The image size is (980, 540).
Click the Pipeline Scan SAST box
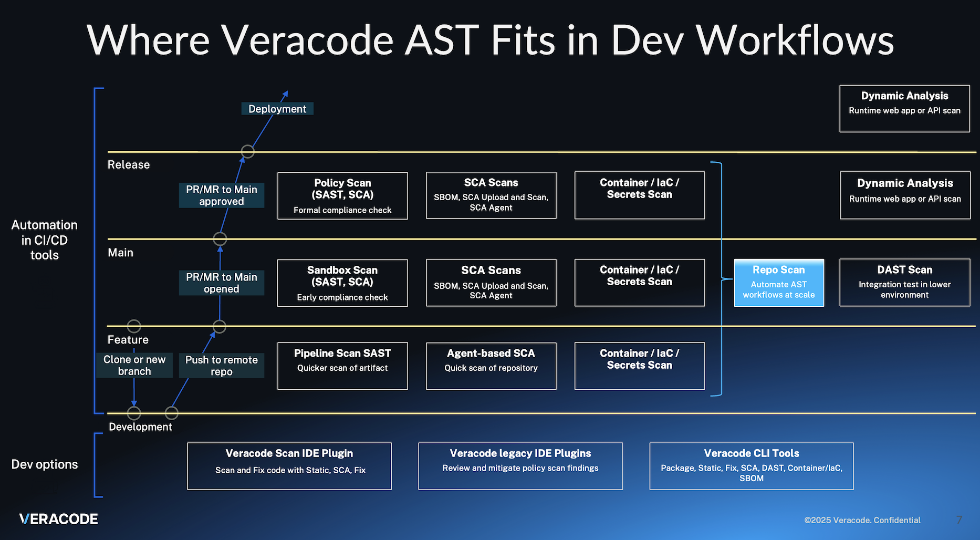coord(342,366)
